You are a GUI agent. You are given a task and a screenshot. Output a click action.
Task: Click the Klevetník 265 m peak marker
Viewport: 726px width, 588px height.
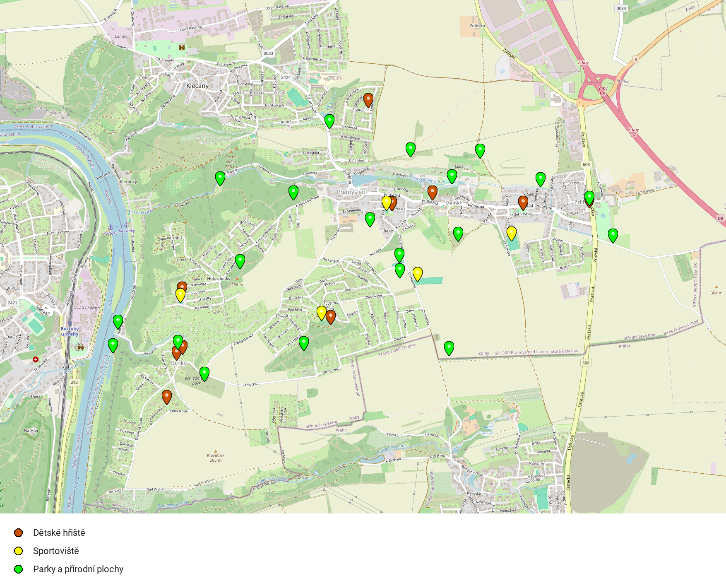point(215,451)
